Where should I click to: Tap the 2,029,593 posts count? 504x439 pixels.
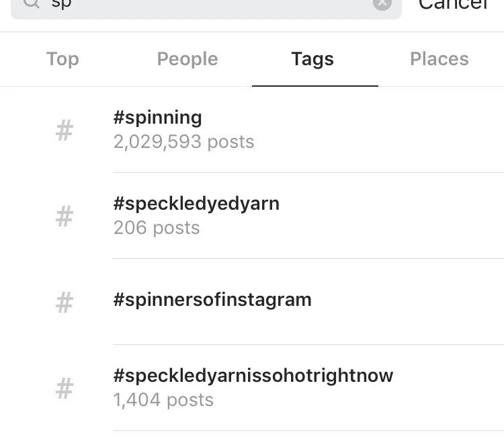[184, 142]
